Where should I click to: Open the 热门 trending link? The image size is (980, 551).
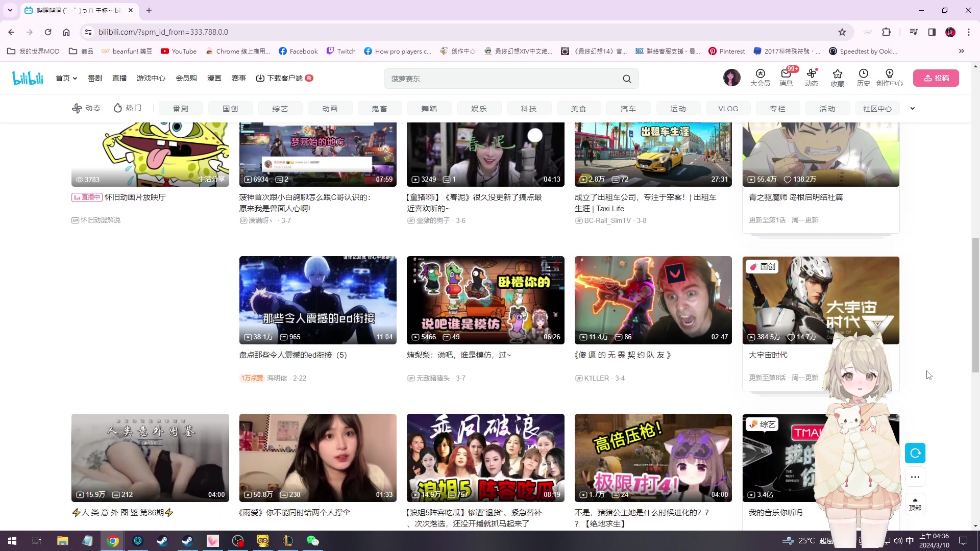tap(128, 108)
